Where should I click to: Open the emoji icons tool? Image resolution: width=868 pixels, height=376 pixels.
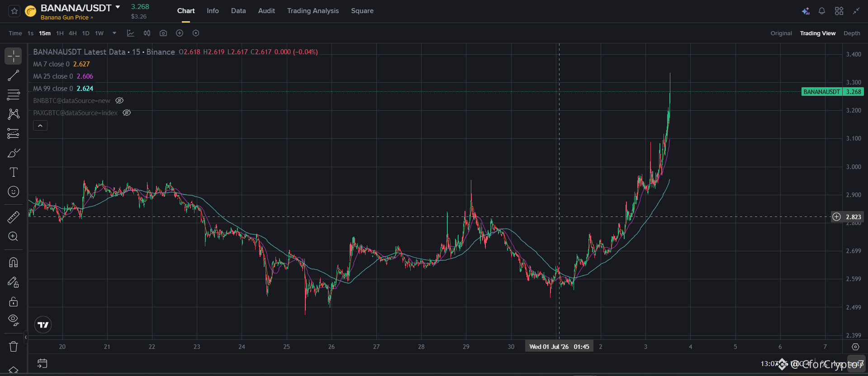14,192
